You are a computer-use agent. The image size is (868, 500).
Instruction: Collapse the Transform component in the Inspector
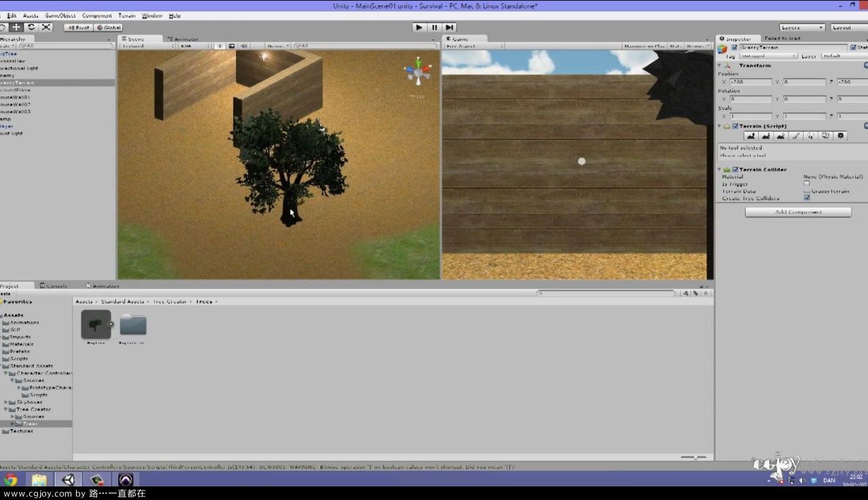click(x=719, y=66)
